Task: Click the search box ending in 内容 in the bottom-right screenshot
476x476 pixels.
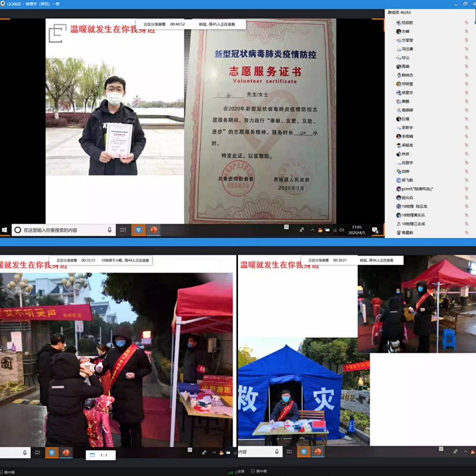Action: [260, 452]
